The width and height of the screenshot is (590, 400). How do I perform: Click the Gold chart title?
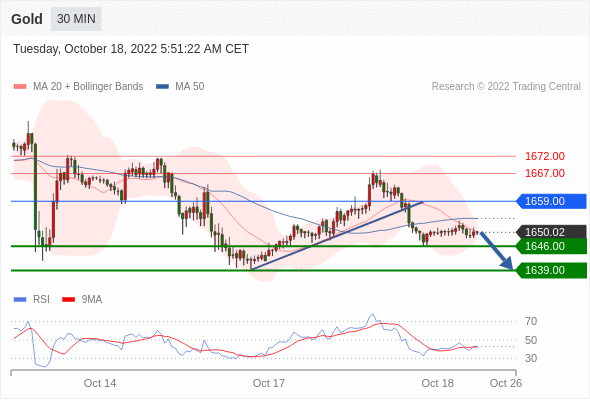click(x=27, y=19)
